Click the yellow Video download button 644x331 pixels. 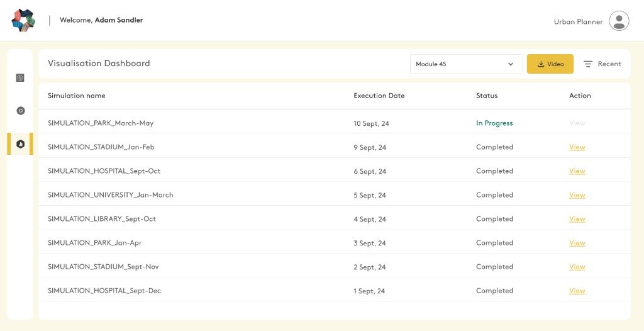[x=550, y=64]
